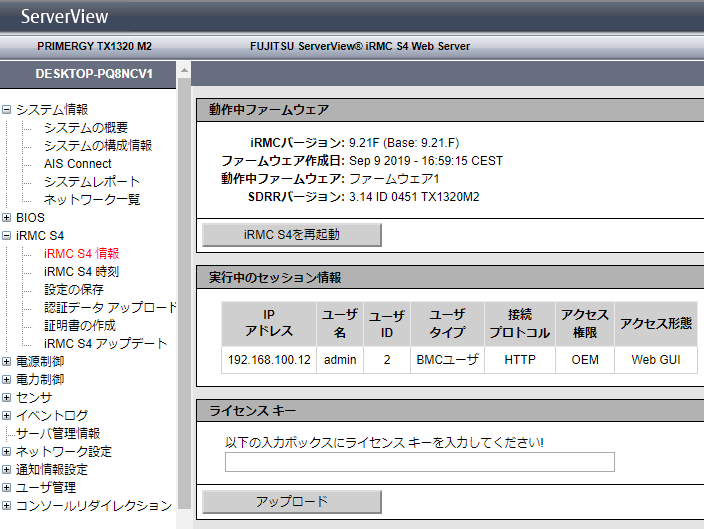Click the sidebar scroll up arrow
Screen dimensions: 704x529
point(184,71)
